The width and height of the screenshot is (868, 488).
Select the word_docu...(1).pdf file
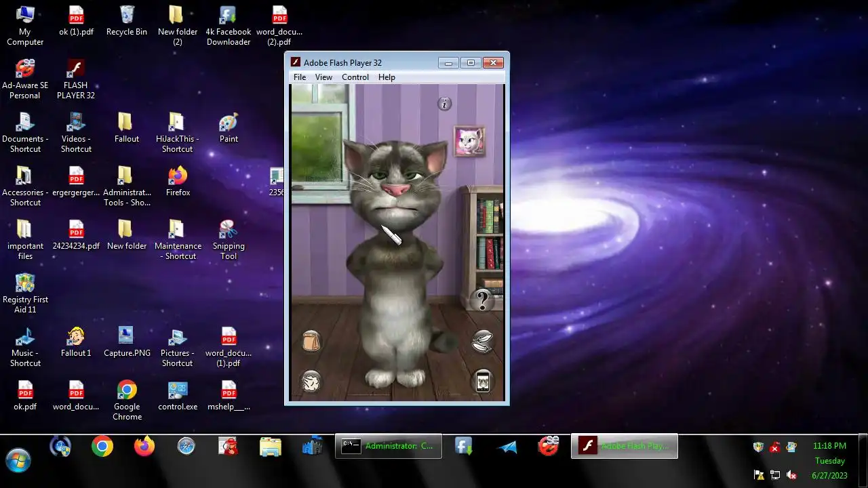pos(229,347)
